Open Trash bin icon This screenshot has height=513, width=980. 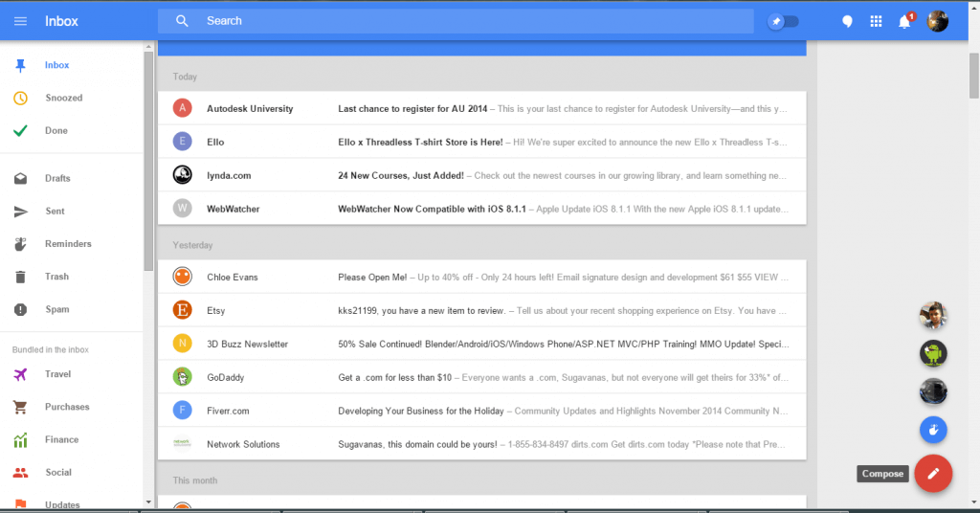click(x=21, y=277)
